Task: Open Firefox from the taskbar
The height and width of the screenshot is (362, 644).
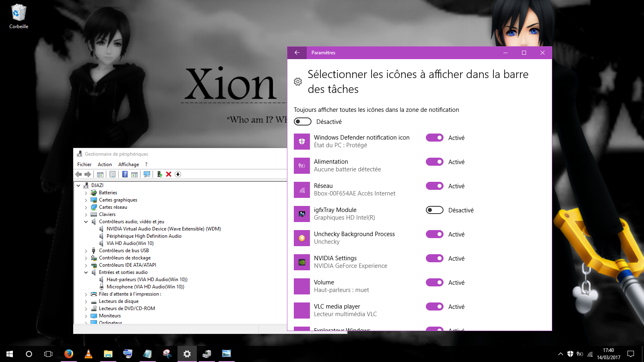Action: (x=69, y=354)
